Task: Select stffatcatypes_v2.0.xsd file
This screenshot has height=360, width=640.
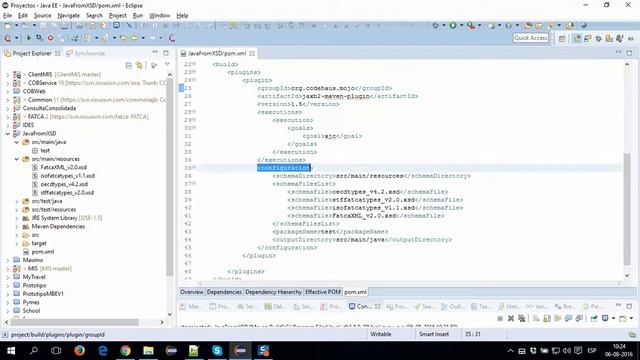Action: (x=67, y=193)
